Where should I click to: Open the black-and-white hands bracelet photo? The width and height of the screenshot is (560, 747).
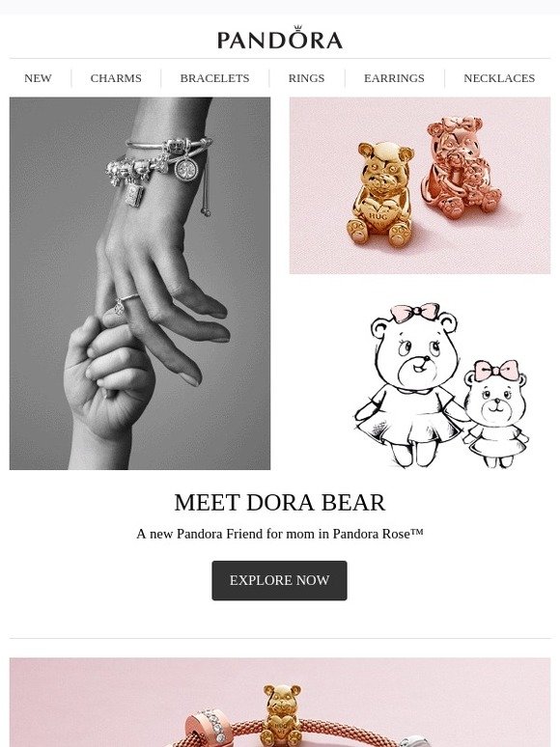pos(140,284)
